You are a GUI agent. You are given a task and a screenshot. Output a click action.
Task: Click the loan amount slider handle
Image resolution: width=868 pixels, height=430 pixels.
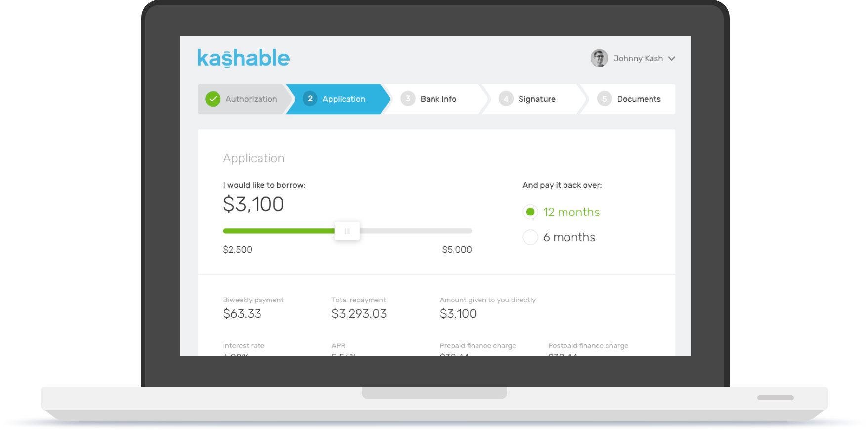tap(347, 231)
